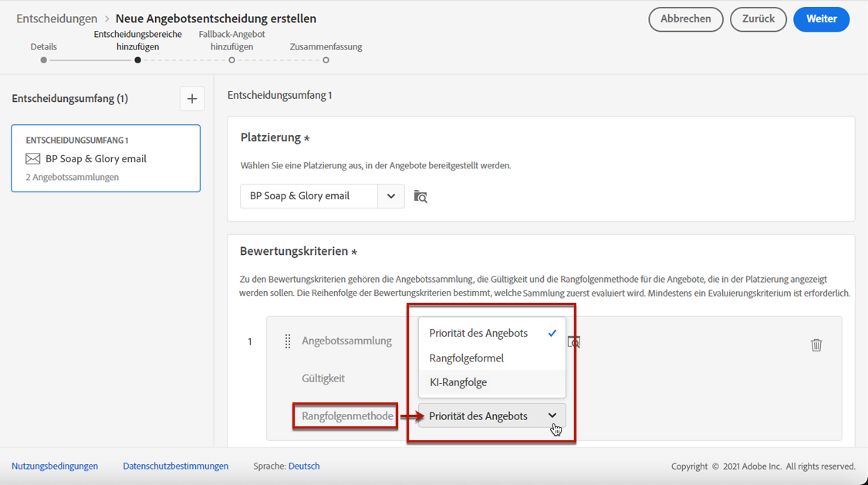
Task: Browse placements with the folder search icon
Action: tap(420, 196)
